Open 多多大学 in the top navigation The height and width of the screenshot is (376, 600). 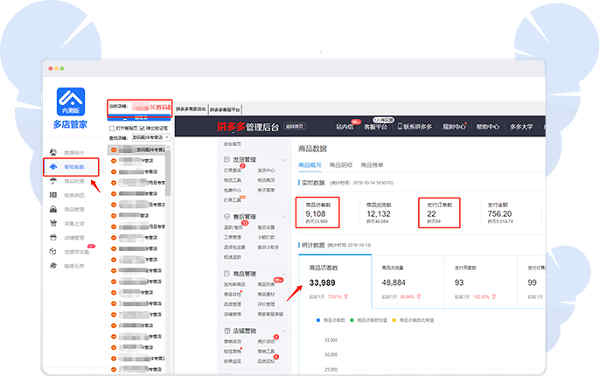tap(521, 126)
